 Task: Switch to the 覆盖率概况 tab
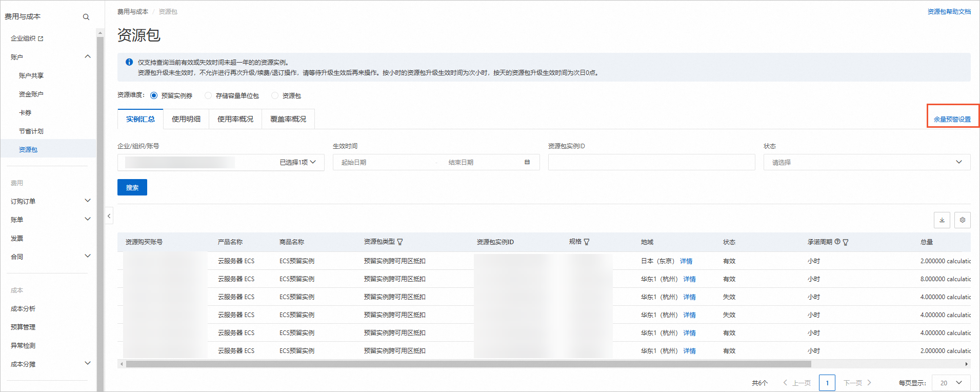click(288, 119)
